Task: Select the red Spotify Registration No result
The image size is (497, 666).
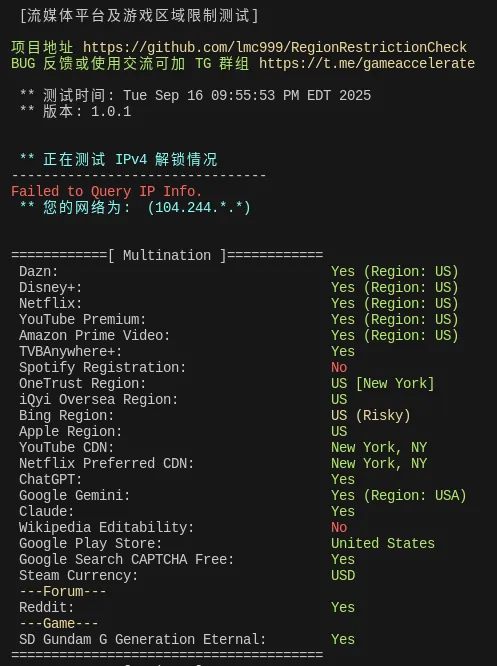Action: pos(339,367)
